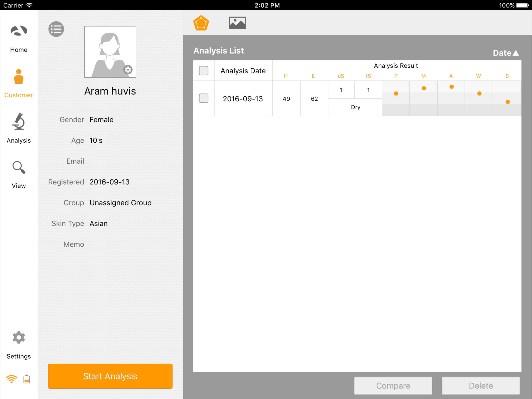Viewport: 532px width, 399px height.
Task: Click the W column orange dot
Action: (x=479, y=94)
